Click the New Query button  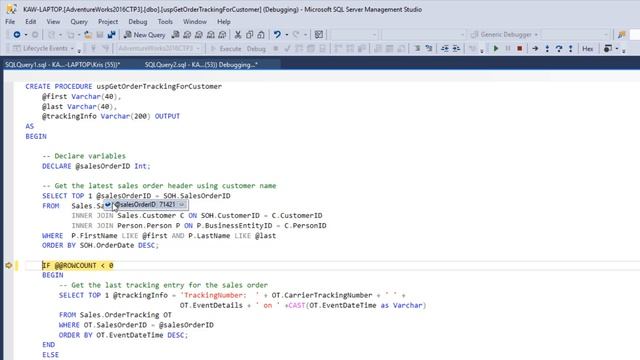click(144, 35)
